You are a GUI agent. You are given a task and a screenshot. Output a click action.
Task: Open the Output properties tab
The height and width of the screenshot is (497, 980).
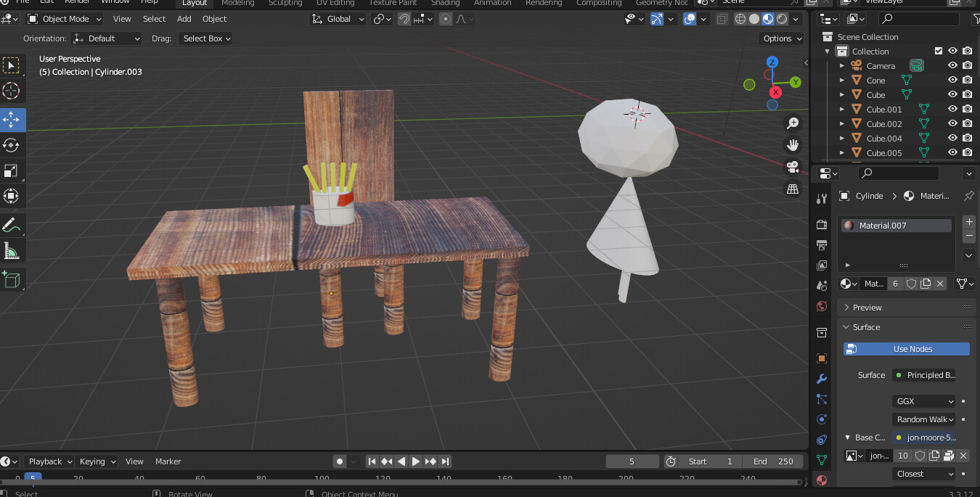pos(822,245)
